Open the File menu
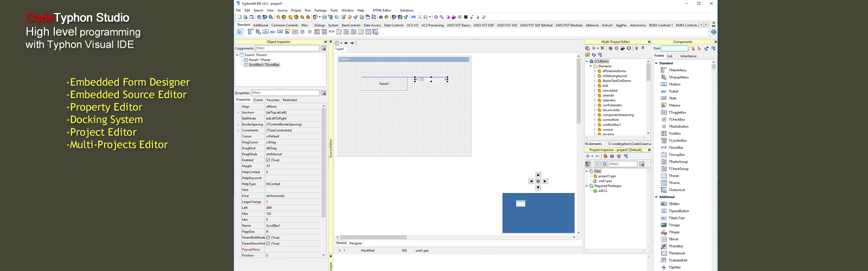The image size is (868, 271). pos(238,10)
